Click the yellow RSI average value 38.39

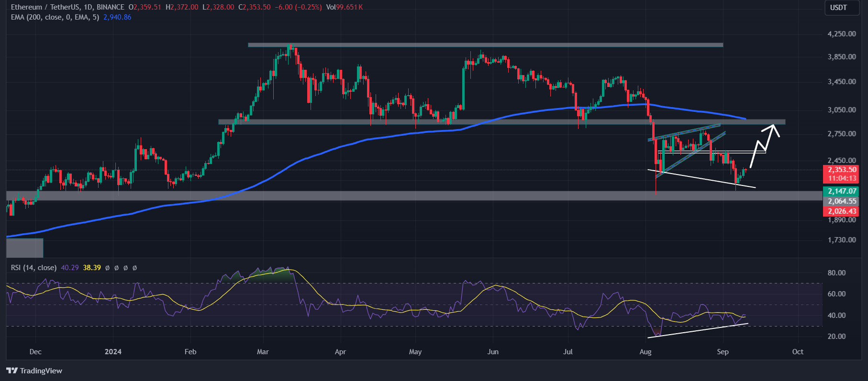pyautogui.click(x=92, y=268)
